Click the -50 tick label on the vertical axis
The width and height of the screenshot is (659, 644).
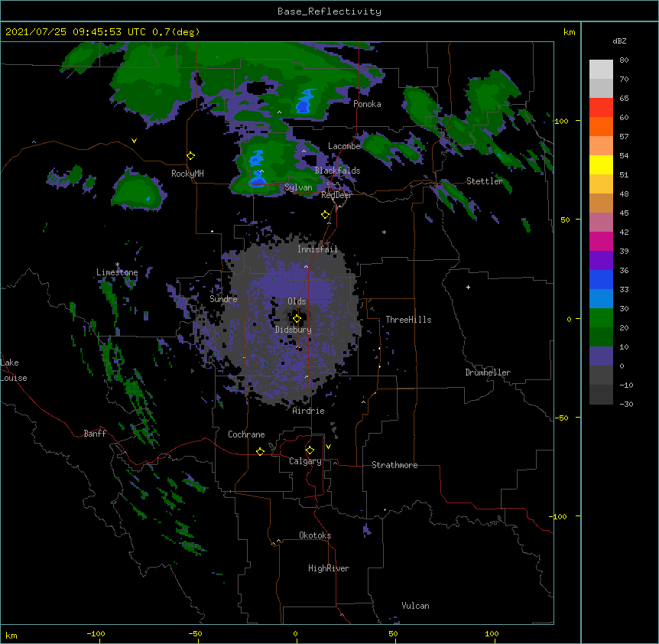point(561,418)
